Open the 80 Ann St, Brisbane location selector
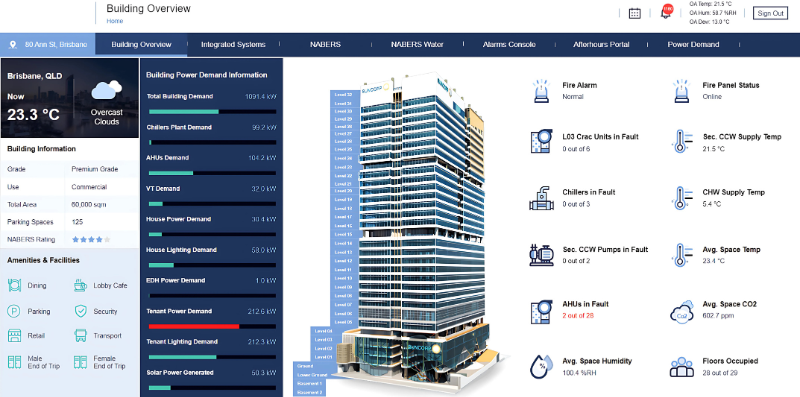 pos(48,44)
